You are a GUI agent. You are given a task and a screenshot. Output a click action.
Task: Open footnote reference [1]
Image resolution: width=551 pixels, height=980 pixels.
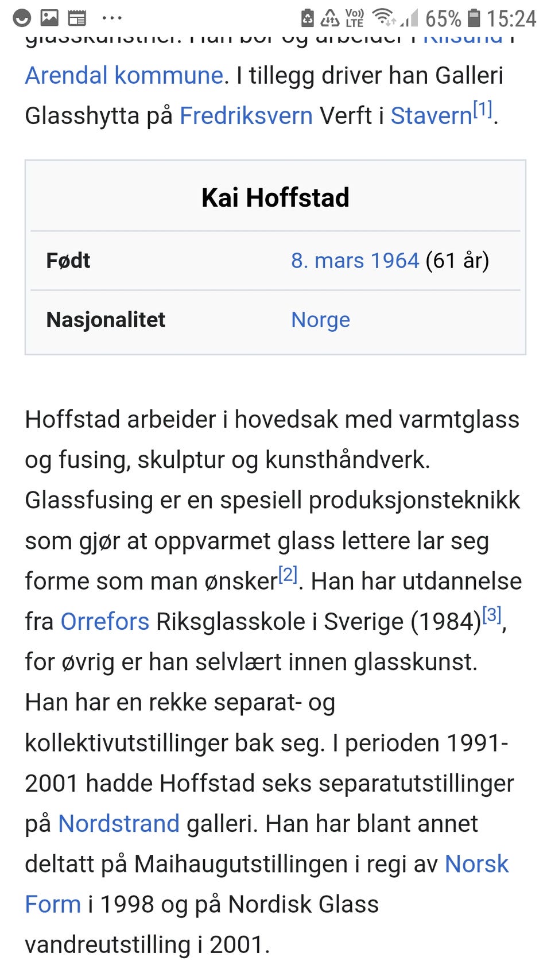[483, 109]
